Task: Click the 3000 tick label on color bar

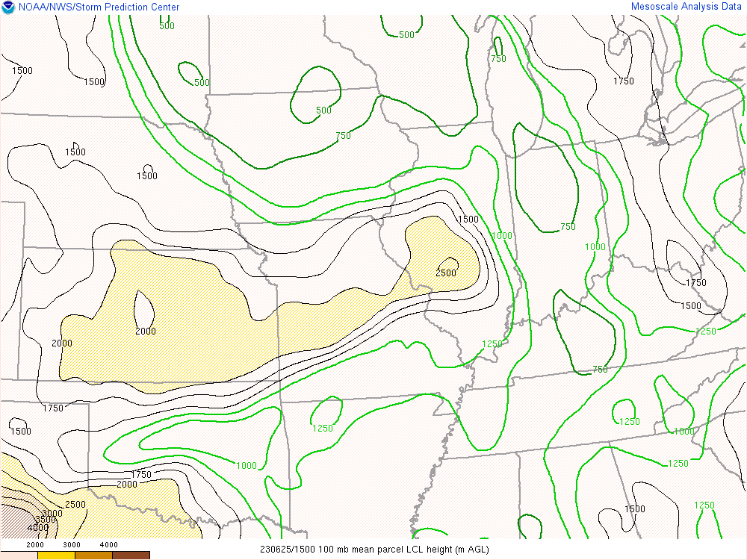Action: click(x=73, y=545)
